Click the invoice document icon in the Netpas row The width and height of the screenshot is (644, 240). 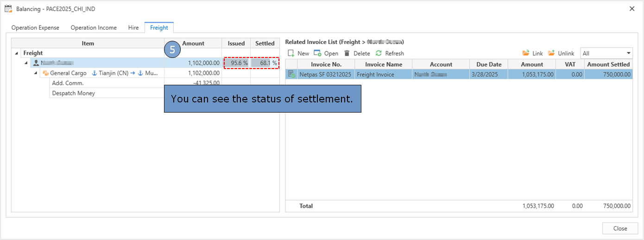[291, 74]
